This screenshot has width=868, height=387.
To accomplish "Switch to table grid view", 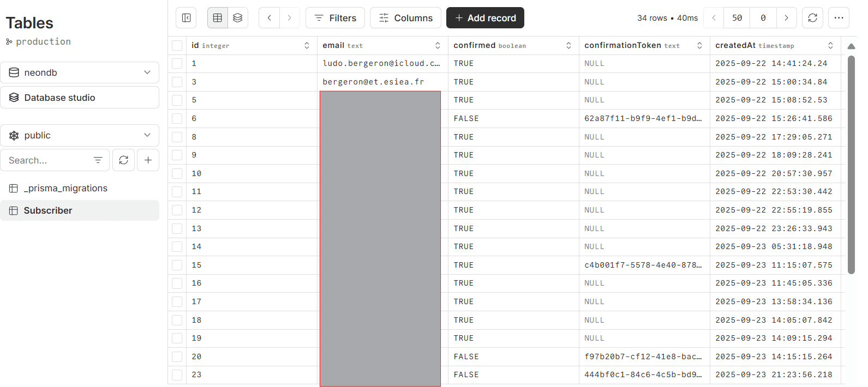I will pos(218,18).
